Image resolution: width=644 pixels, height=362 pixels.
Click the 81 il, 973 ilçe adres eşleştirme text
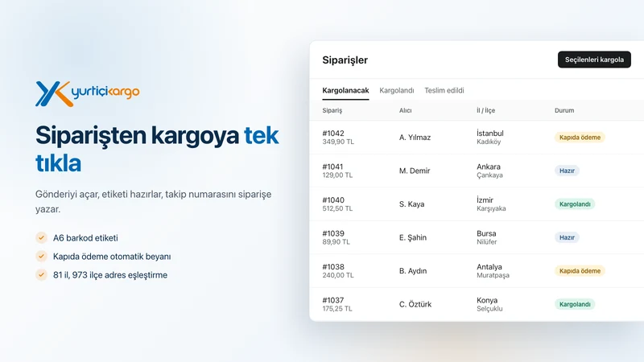110,275
